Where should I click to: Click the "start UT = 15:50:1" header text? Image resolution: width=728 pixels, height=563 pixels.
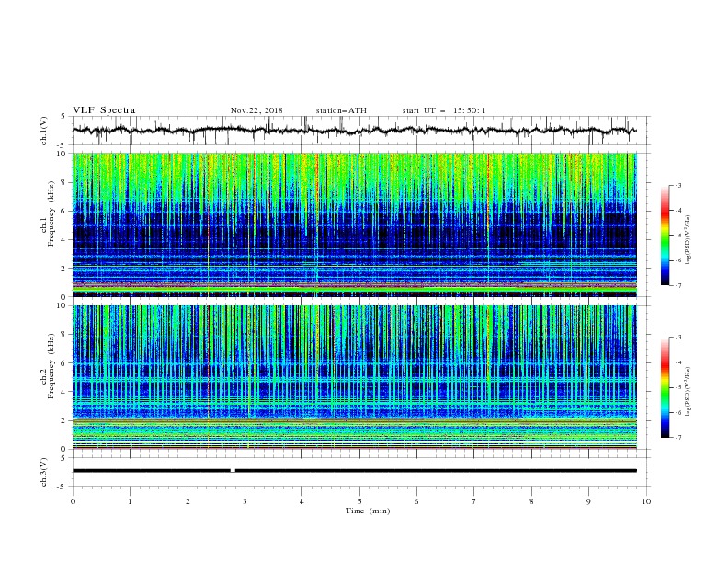(x=444, y=110)
